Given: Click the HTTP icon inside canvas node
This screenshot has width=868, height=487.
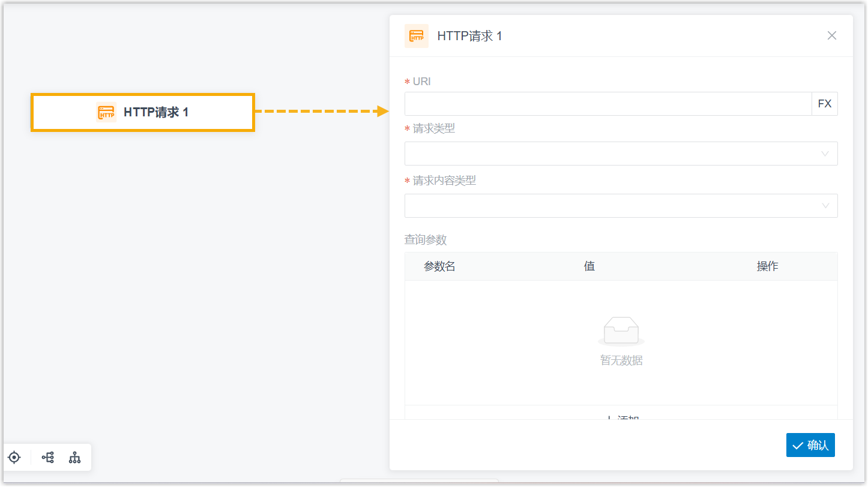Looking at the screenshot, I should click(x=106, y=112).
